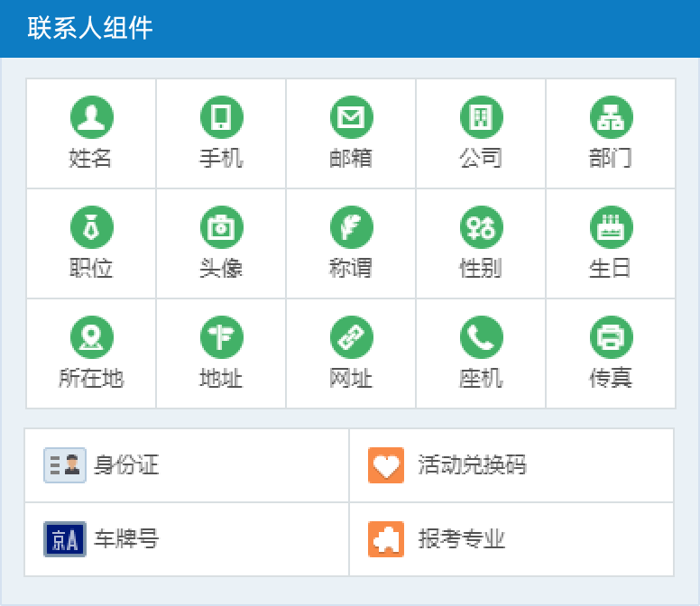Screen dimensions: 700x606
Task: Select the 姓名 (Name) person icon
Action: (91, 117)
